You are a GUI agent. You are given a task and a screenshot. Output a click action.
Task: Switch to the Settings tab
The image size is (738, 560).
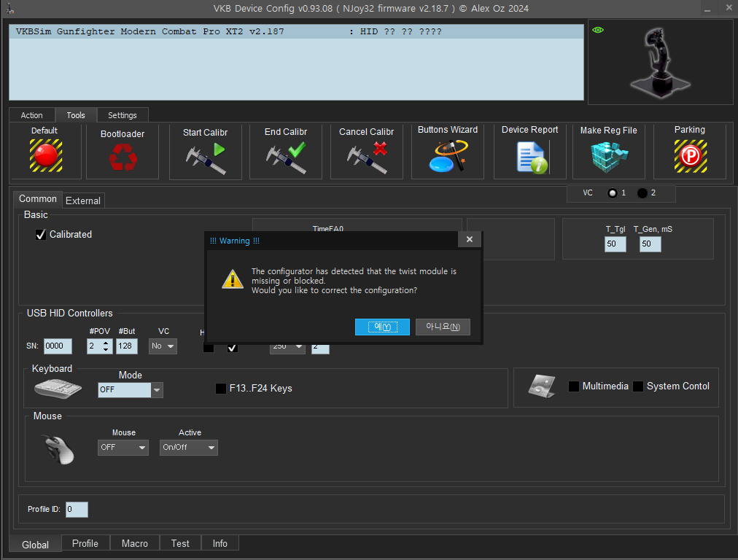pyautogui.click(x=123, y=115)
